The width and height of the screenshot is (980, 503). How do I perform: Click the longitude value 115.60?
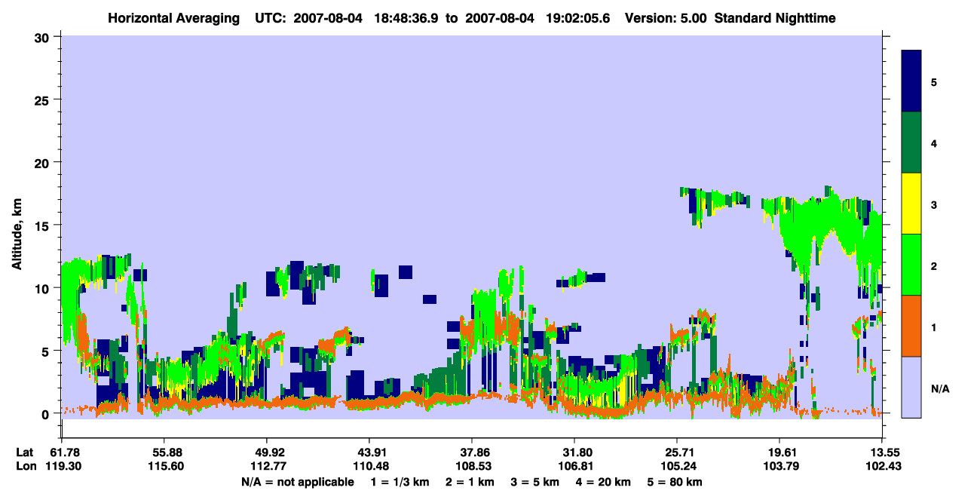tap(164, 466)
